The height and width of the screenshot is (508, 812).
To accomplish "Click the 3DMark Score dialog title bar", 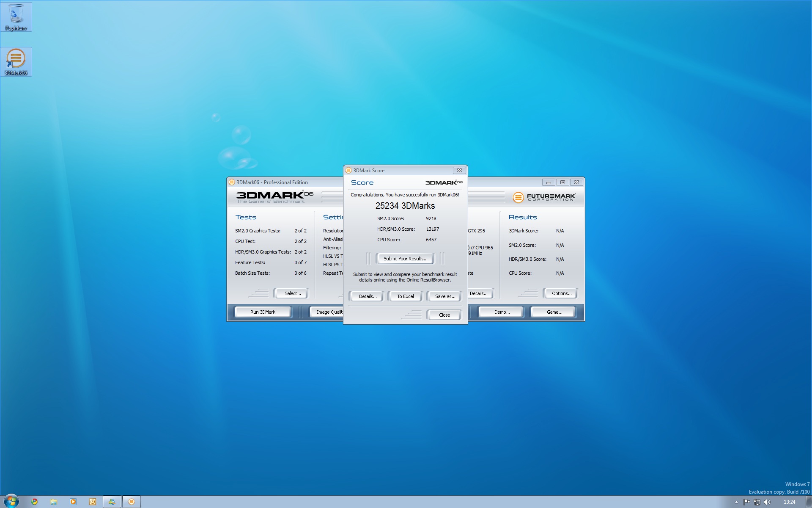I will click(x=405, y=170).
